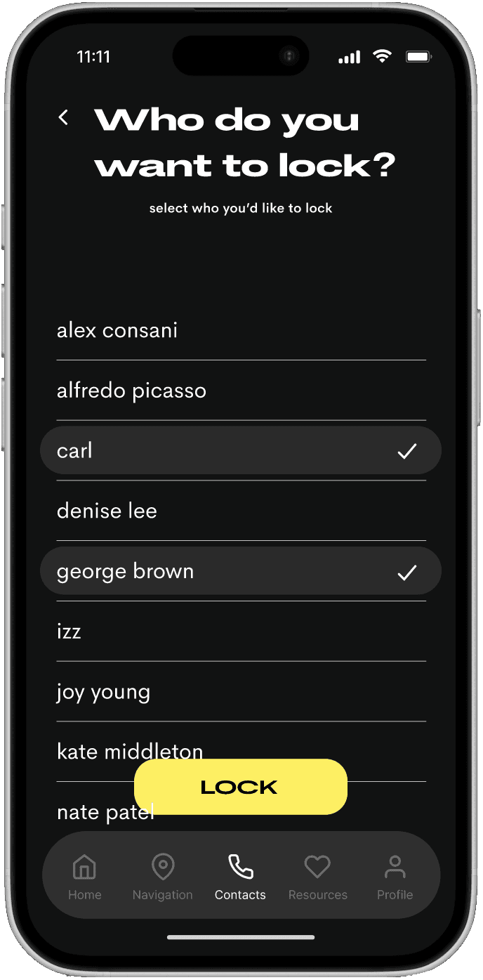Uncheck the checkmark for carl
This screenshot has height=980, width=483.
407,451
